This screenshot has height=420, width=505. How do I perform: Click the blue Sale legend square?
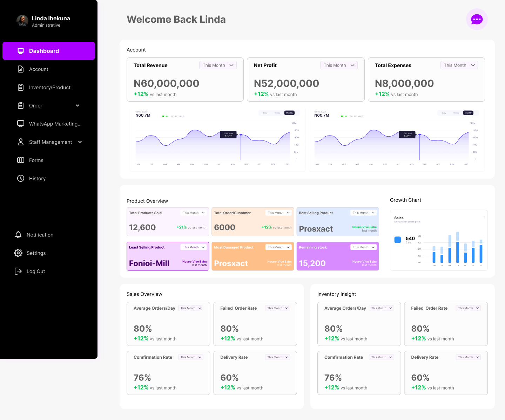(398, 240)
